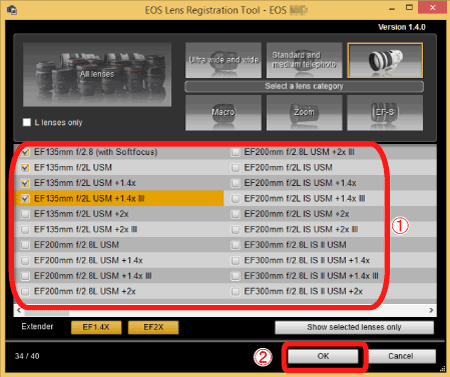
Task: Select the All lenses category image
Action: click(97, 75)
